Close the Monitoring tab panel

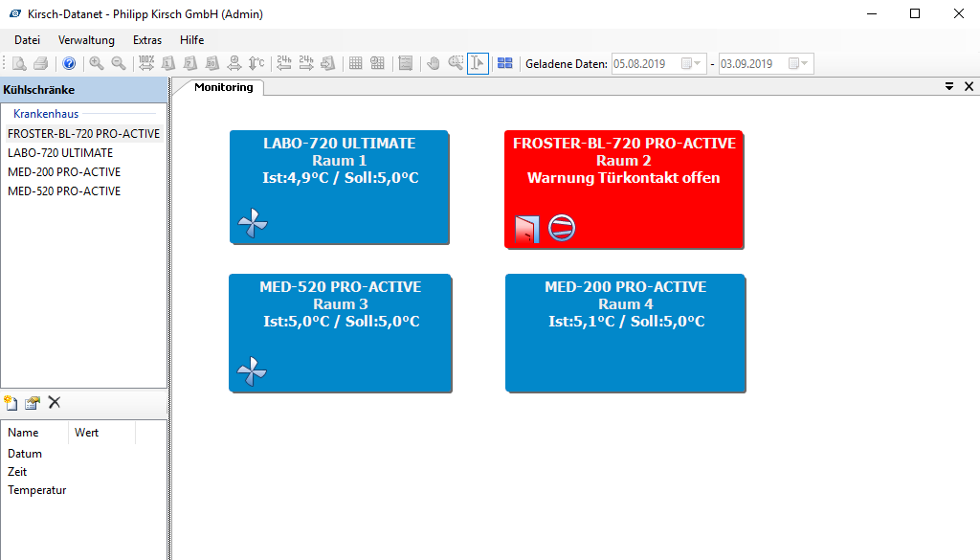(969, 87)
